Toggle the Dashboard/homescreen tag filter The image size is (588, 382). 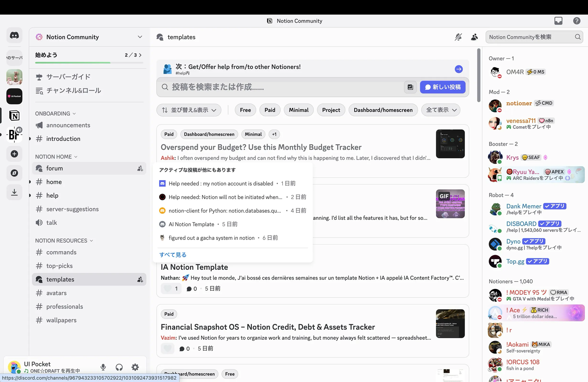click(383, 110)
